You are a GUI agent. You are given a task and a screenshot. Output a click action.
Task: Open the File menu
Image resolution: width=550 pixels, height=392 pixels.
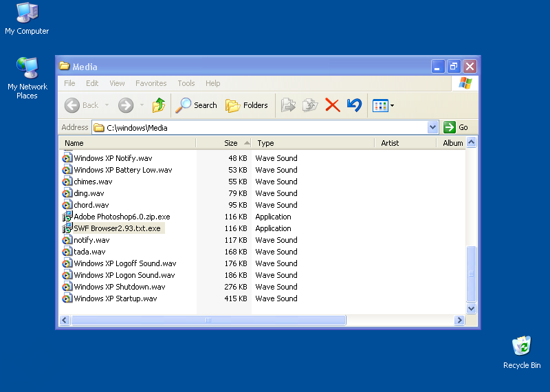[69, 83]
